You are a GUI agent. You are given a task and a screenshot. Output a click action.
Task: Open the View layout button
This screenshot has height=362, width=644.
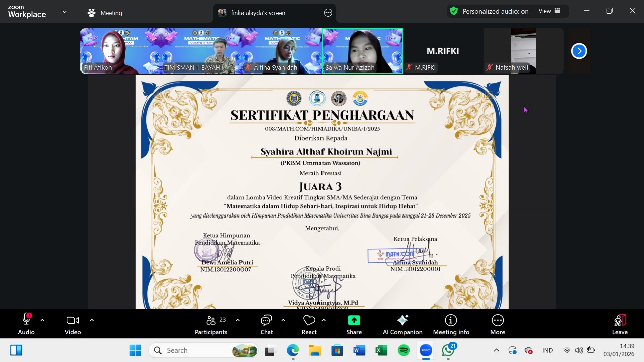tap(549, 11)
